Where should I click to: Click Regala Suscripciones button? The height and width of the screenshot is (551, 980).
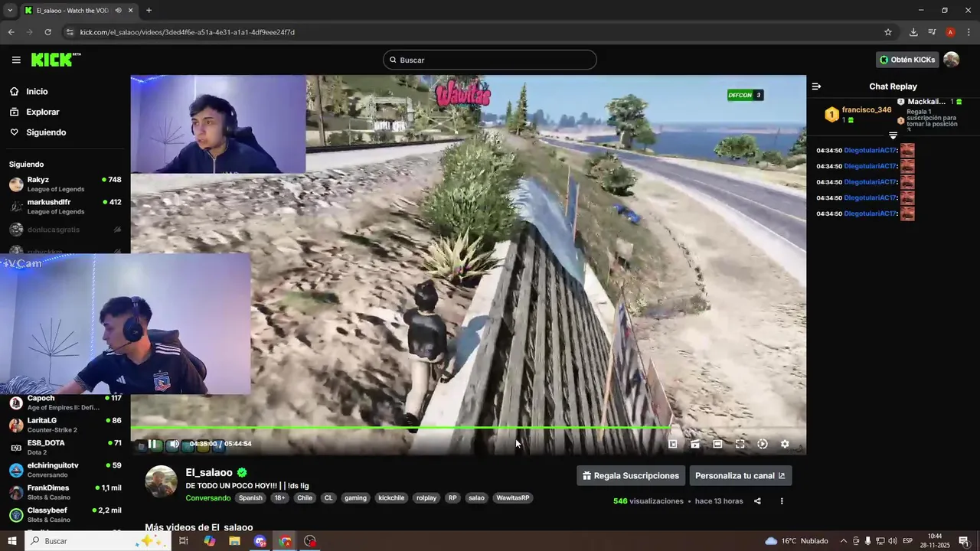pos(630,475)
